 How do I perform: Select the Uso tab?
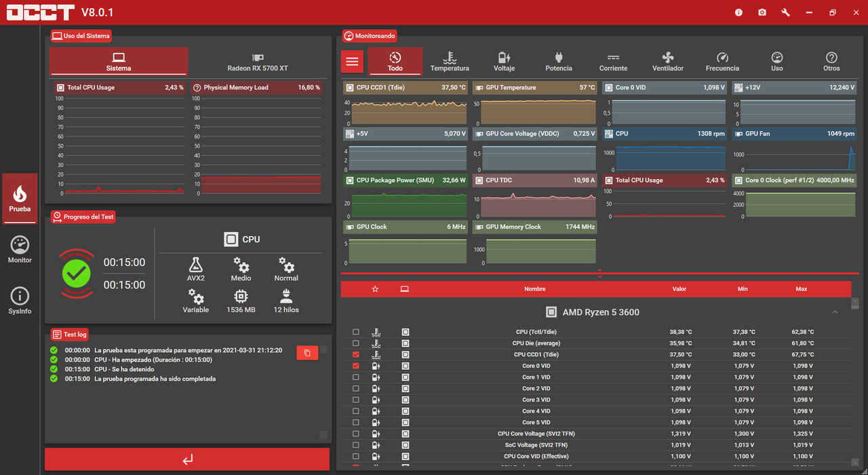[777, 61]
